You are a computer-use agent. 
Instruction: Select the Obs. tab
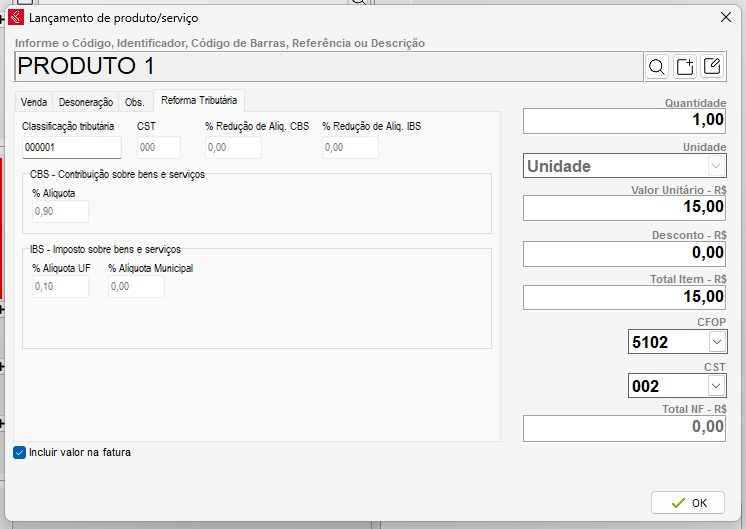[134, 102]
